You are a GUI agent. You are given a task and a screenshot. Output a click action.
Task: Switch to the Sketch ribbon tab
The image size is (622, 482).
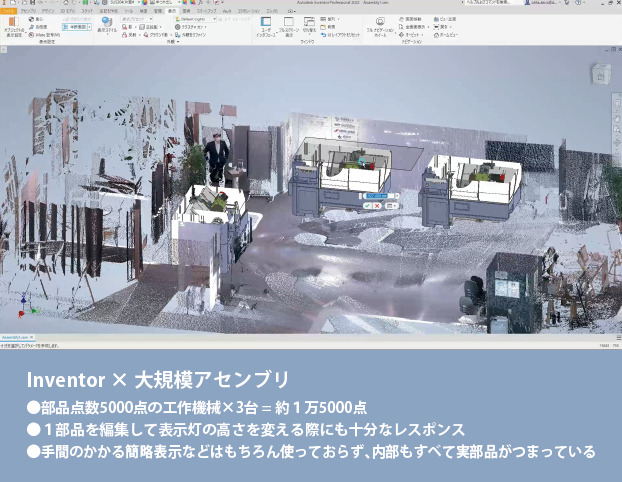click(x=86, y=11)
